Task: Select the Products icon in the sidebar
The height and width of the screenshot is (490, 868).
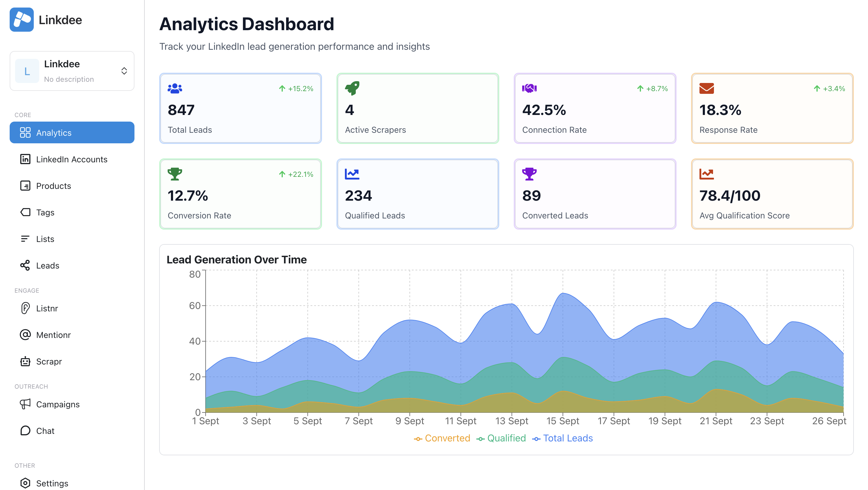Action: [25, 186]
